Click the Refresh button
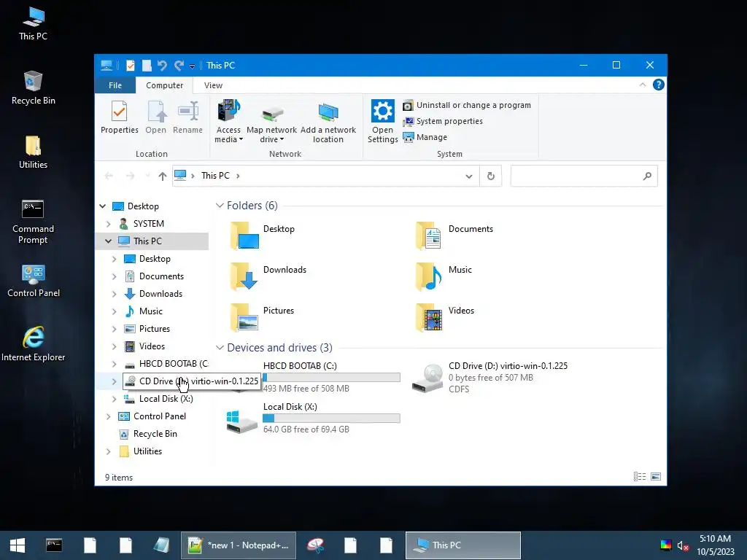This screenshot has width=747, height=560. click(491, 176)
